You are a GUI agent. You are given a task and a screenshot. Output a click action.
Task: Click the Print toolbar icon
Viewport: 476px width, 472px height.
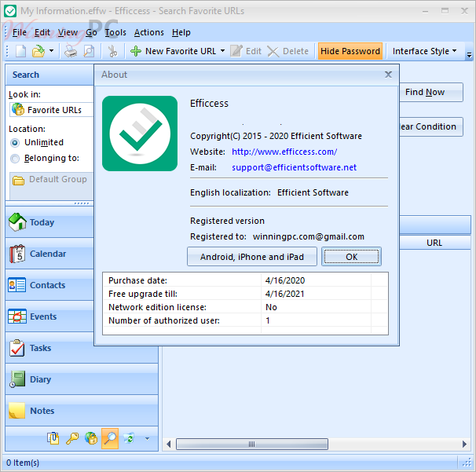click(71, 51)
